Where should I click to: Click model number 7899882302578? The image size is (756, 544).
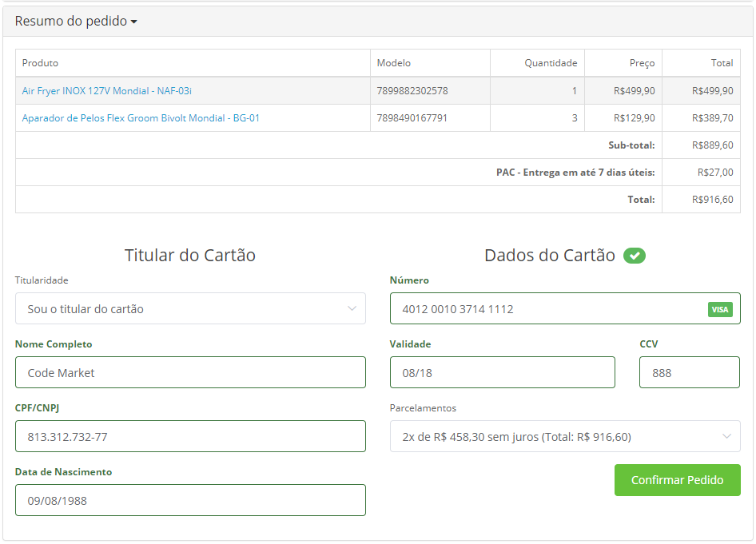(412, 90)
